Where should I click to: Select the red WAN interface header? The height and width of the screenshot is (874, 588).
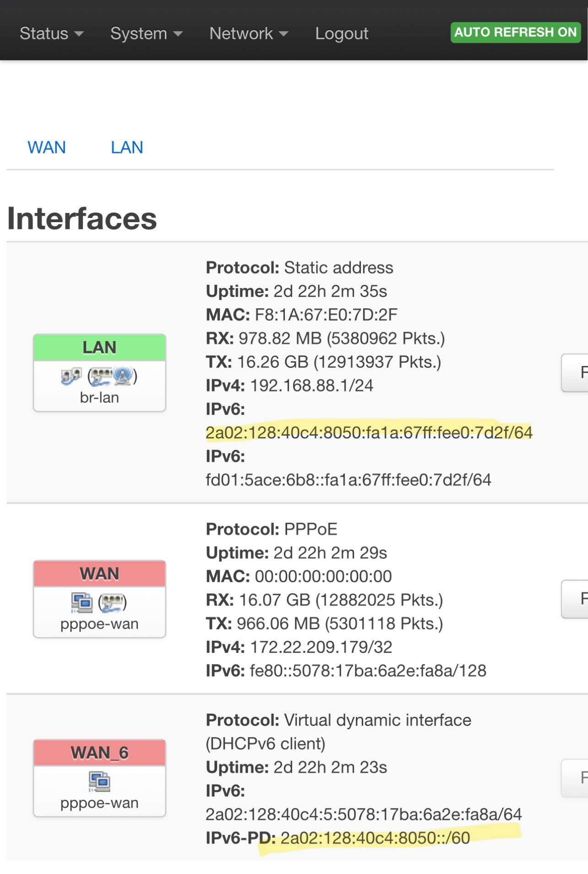(x=99, y=574)
